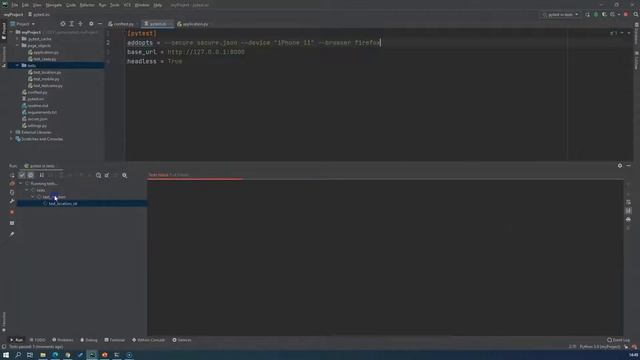Image resolution: width=640 pixels, height=360 pixels.
Task: Switch to the conftest.py editor tab
Action: coord(121,24)
